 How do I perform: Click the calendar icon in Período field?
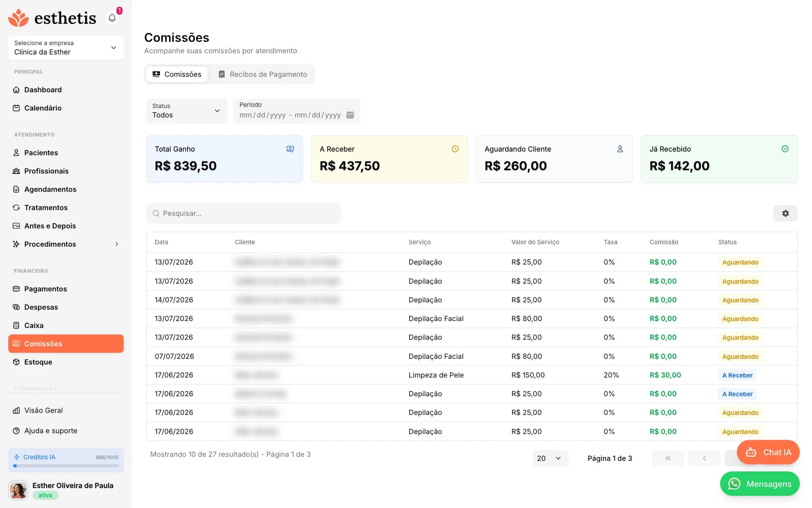pyautogui.click(x=350, y=115)
